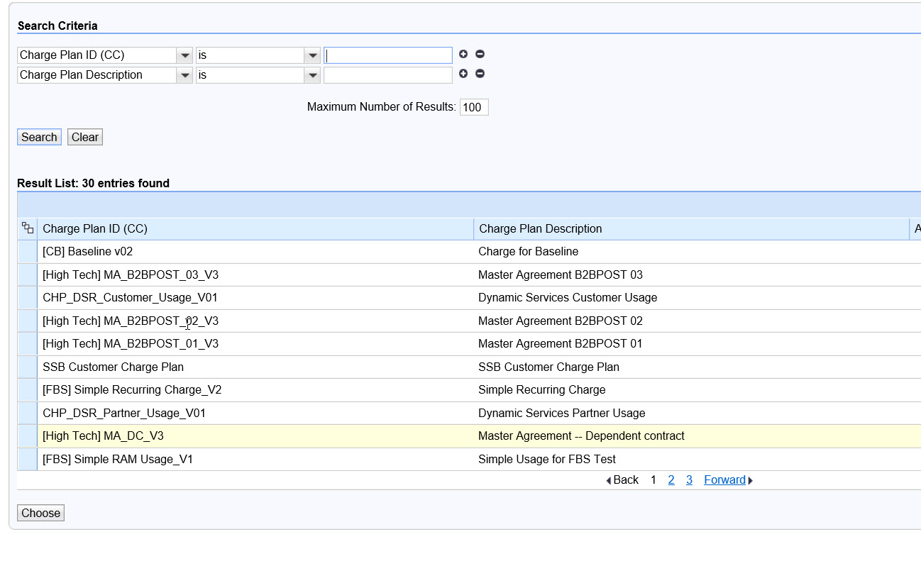Add a criterion after the Charge Plan Description row
921x588 pixels.
click(463, 74)
